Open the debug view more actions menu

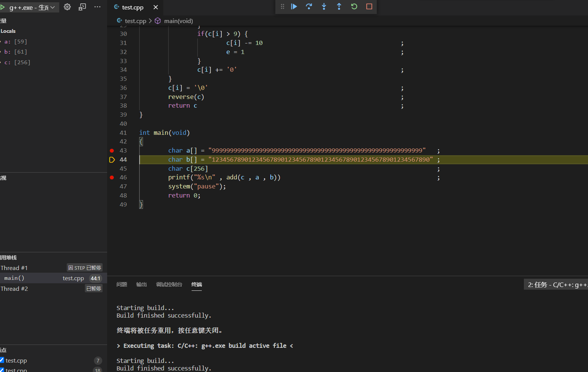pyautogui.click(x=97, y=7)
